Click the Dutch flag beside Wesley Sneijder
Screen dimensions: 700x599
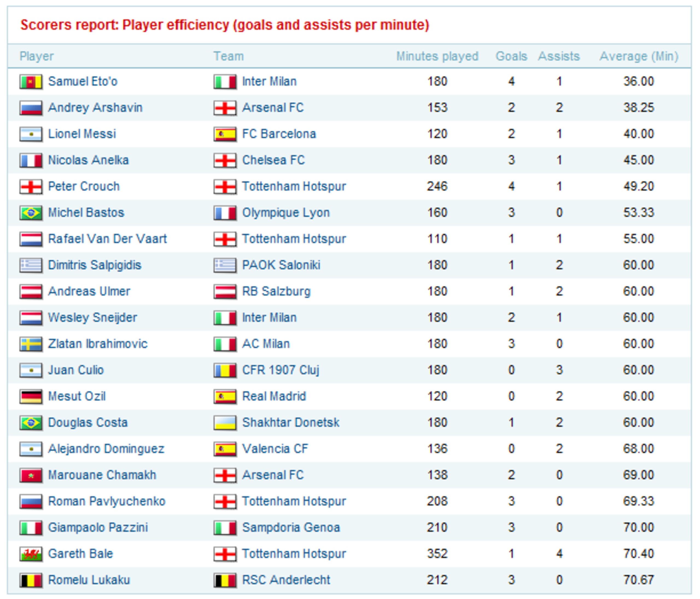coord(31,318)
